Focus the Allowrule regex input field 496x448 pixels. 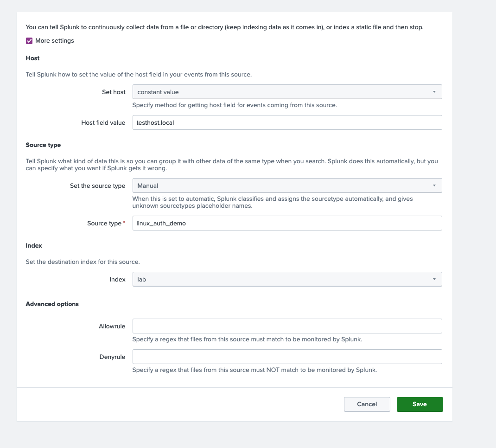(287, 326)
